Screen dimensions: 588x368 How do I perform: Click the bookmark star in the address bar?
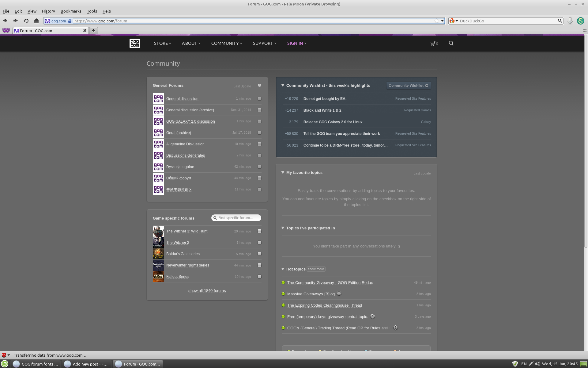point(436,21)
